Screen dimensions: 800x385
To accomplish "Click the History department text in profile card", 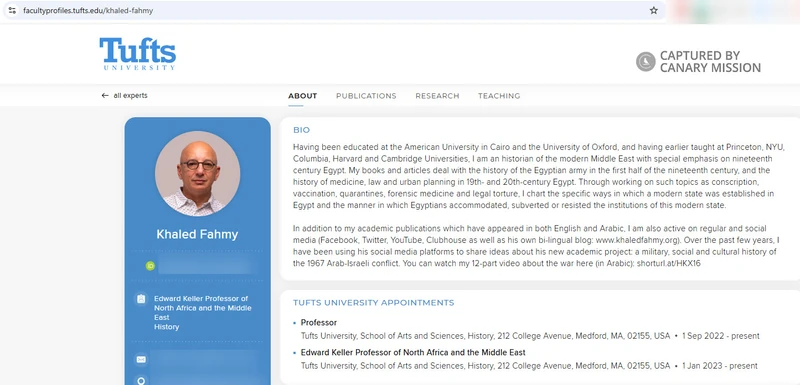I will tap(167, 327).
